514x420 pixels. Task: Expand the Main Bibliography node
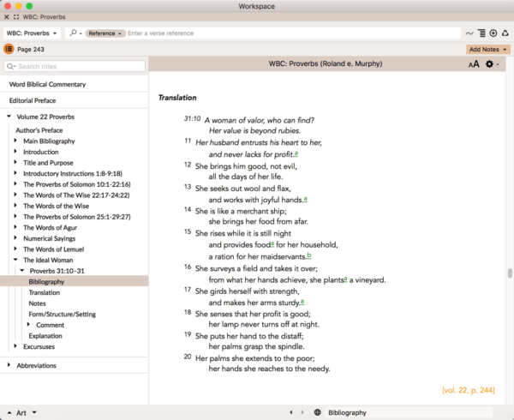click(x=15, y=141)
